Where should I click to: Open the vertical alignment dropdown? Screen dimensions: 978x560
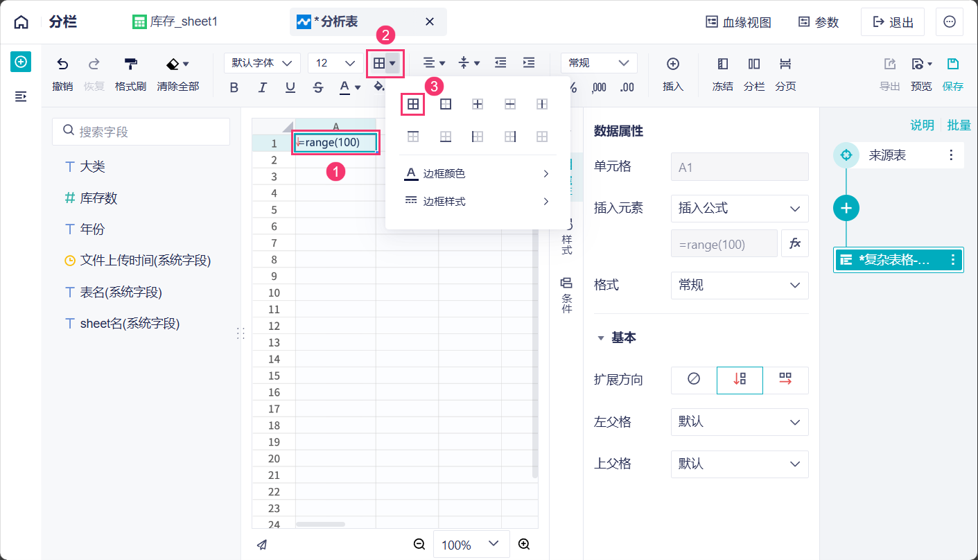[469, 63]
